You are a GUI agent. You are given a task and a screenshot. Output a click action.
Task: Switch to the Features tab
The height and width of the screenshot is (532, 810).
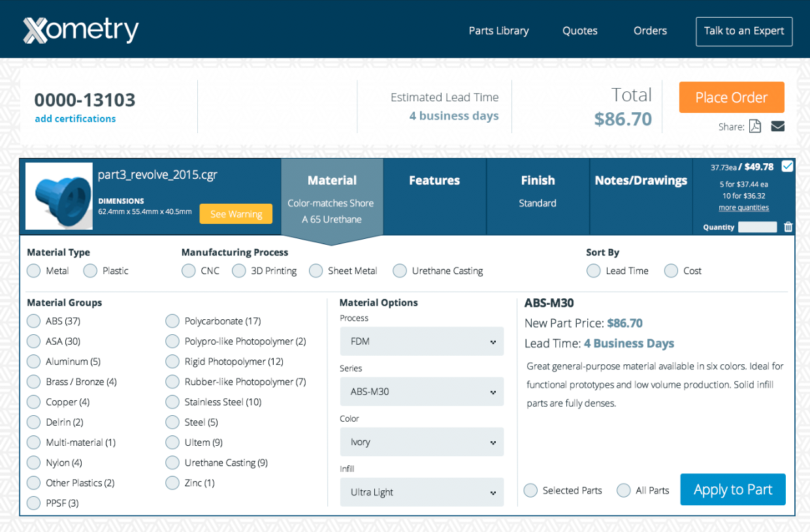click(434, 196)
